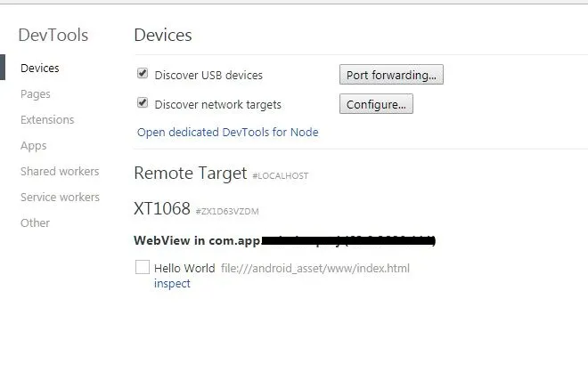This screenshot has height=388, width=588.
Task: Open dedicated DevTools for Node link
Action: [227, 132]
